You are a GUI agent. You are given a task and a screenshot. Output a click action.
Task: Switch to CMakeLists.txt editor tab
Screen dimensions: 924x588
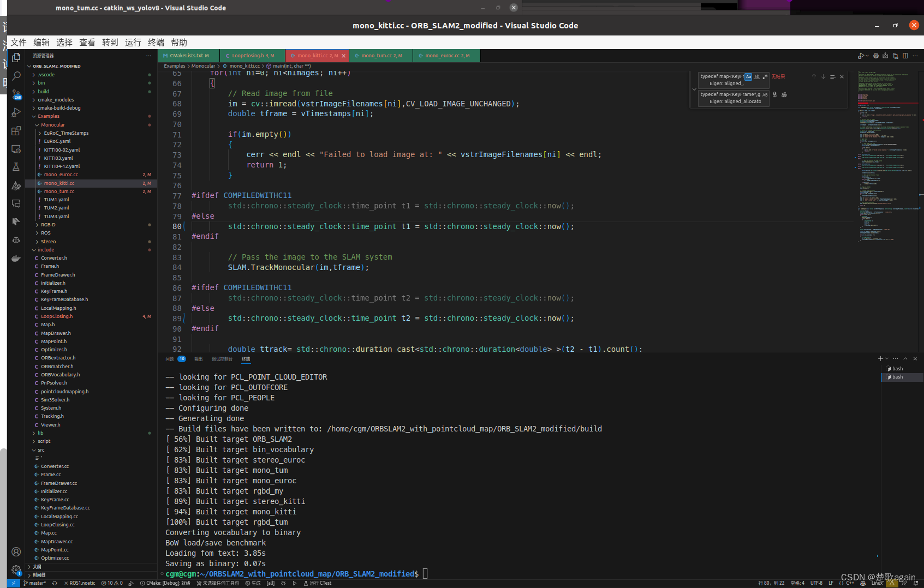coord(189,56)
